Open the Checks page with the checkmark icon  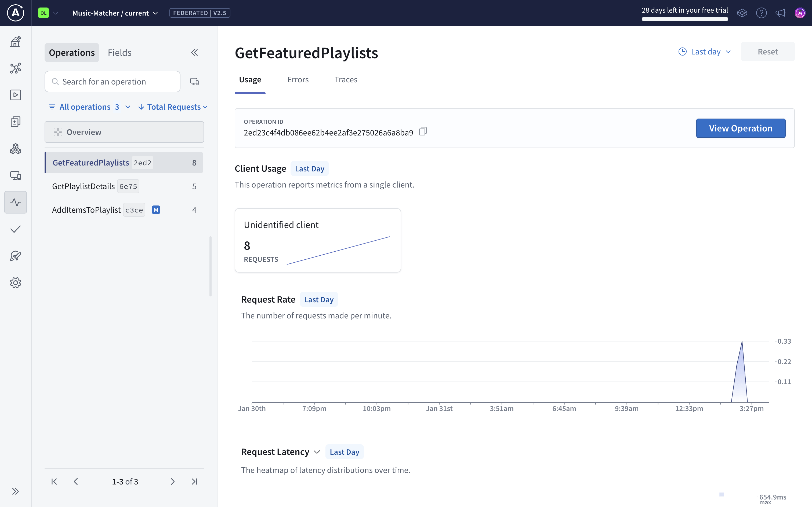[x=15, y=229]
